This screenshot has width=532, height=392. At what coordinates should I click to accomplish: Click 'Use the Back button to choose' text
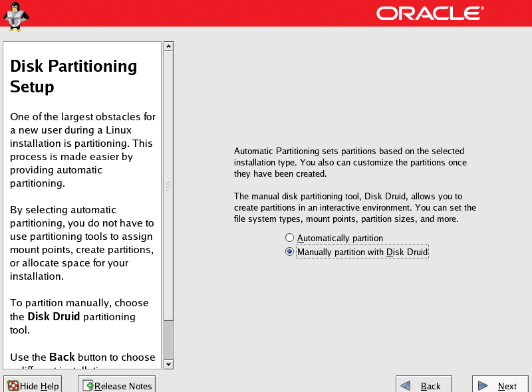(x=82, y=357)
